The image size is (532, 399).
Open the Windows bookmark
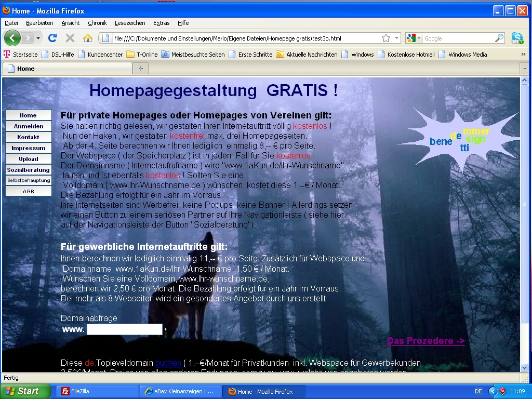coord(357,54)
